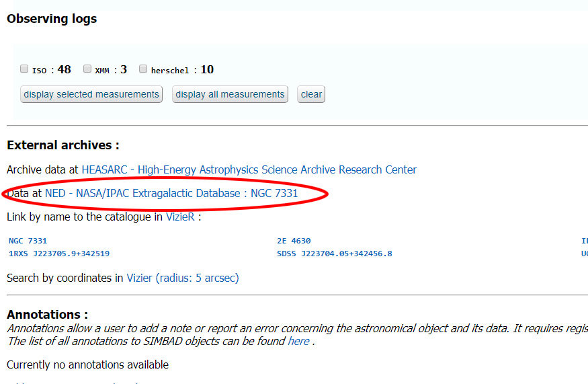
Task: Click the Observing logs heading
Action: (52, 19)
